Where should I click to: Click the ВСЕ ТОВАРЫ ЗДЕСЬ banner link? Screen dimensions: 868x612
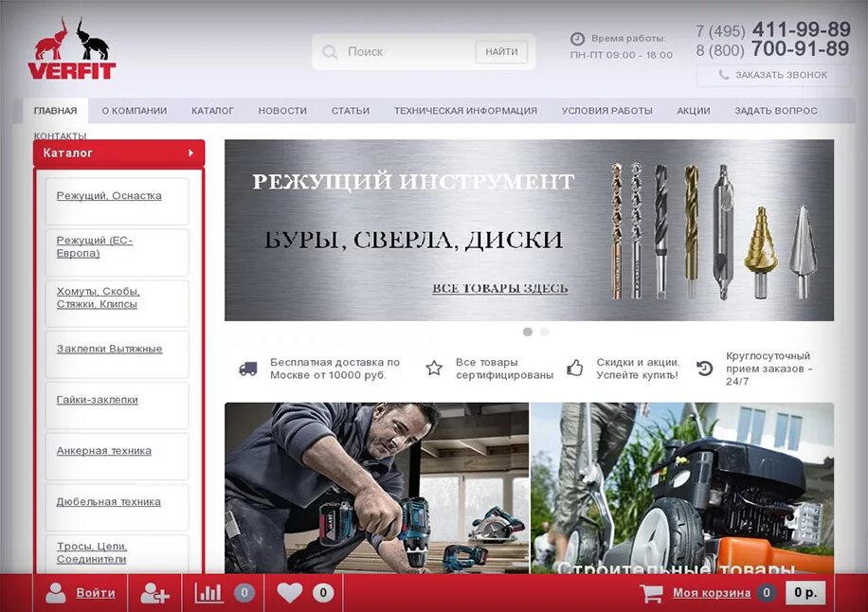500,288
